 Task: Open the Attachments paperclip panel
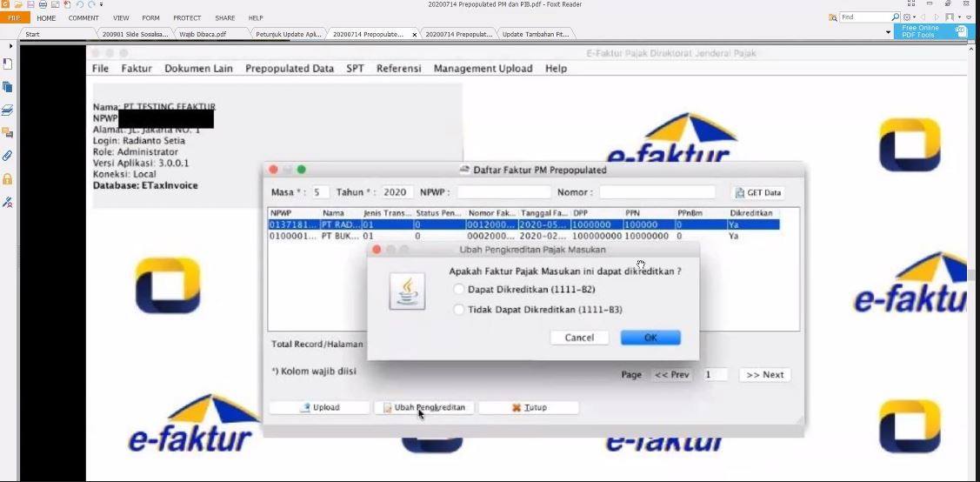(x=8, y=156)
